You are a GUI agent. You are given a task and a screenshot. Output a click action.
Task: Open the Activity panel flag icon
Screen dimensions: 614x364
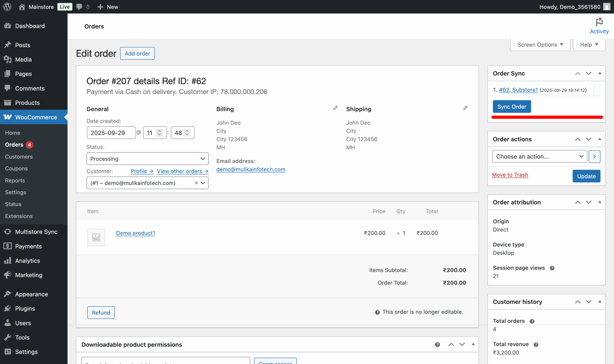coord(599,23)
